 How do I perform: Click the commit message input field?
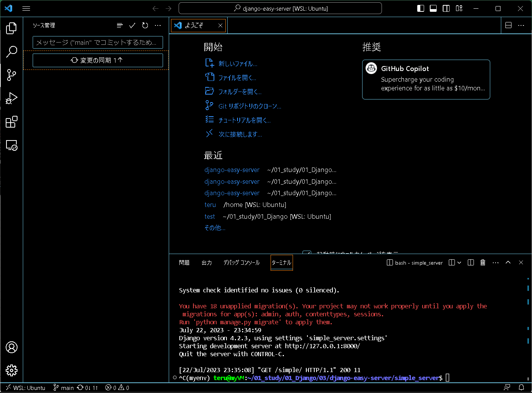click(x=98, y=42)
